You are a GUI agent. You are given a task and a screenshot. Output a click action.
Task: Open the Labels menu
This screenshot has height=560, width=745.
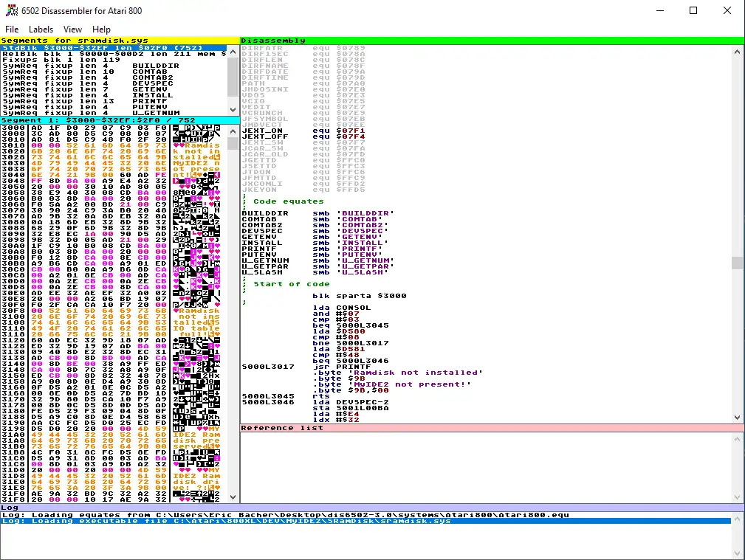tap(41, 30)
